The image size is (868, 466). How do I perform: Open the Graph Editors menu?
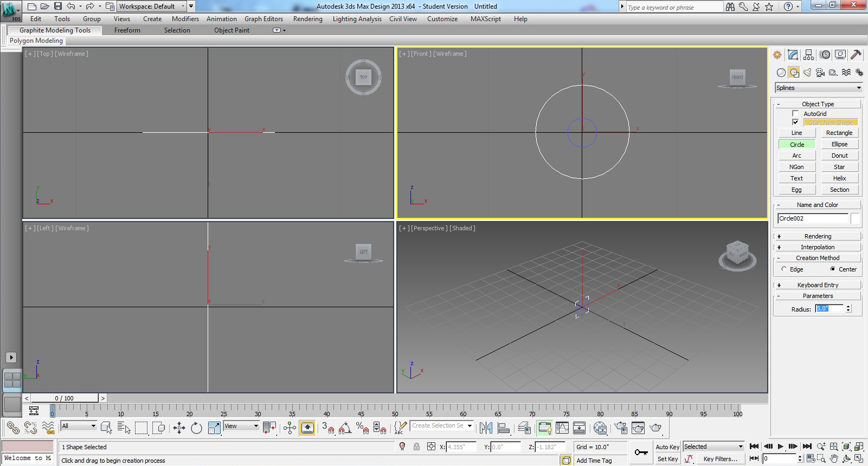coord(263,19)
